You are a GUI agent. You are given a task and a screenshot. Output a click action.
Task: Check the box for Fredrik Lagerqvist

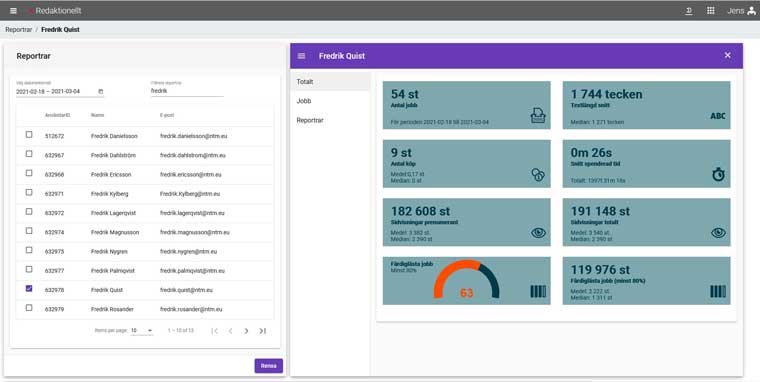coord(29,212)
